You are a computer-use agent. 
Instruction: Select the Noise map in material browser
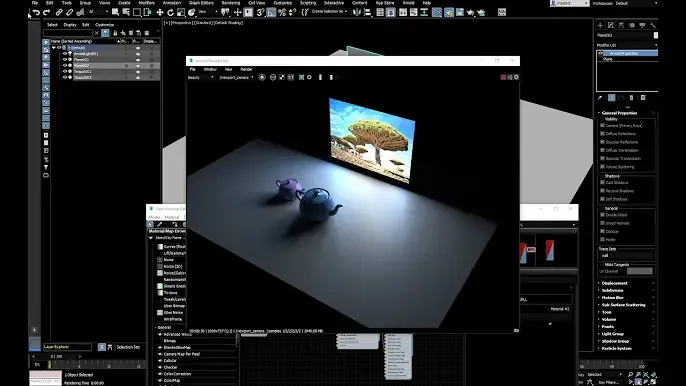[169, 260]
